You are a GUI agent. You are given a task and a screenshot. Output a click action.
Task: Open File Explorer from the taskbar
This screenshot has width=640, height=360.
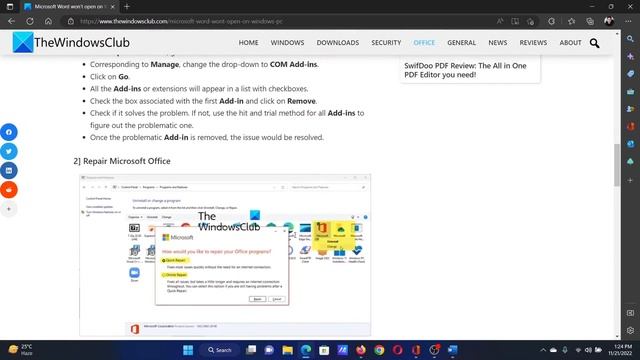[287, 350]
